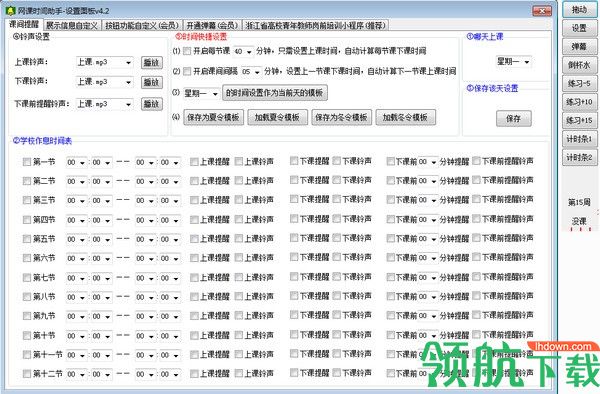Open the 按钮功能自定义 (会员) tab
The height and width of the screenshot is (394, 600).
(142, 26)
